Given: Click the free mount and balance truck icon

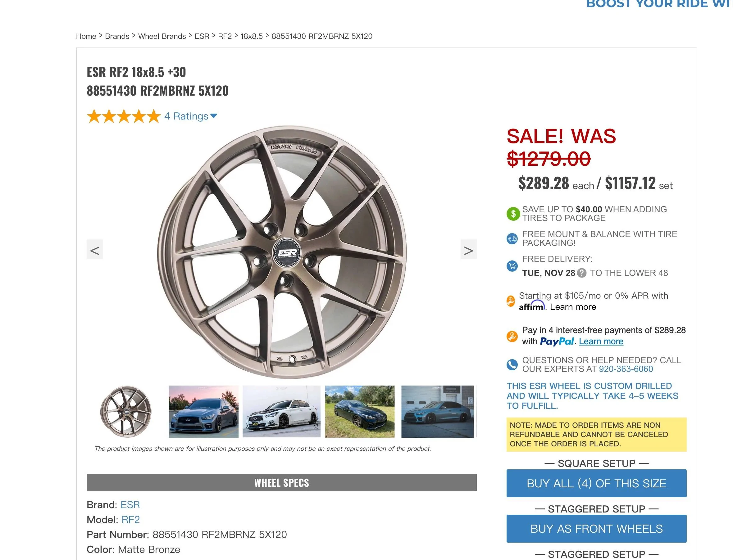Looking at the screenshot, I should point(512,239).
